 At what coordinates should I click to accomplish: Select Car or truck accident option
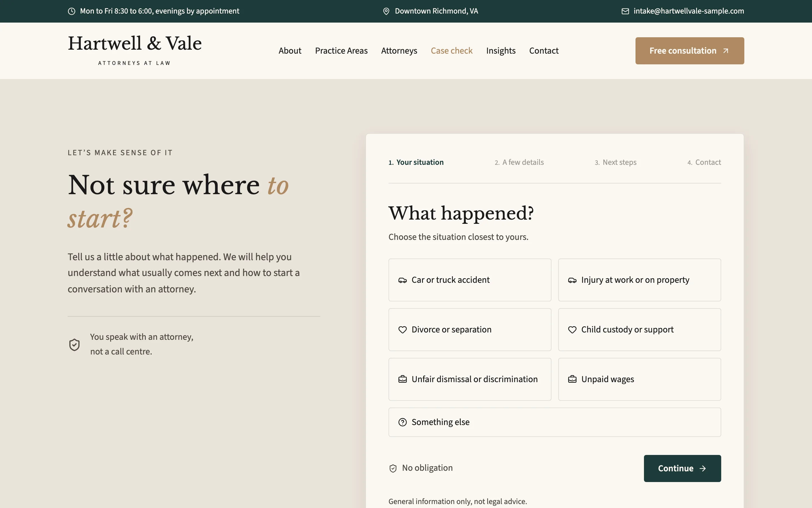coord(470,280)
